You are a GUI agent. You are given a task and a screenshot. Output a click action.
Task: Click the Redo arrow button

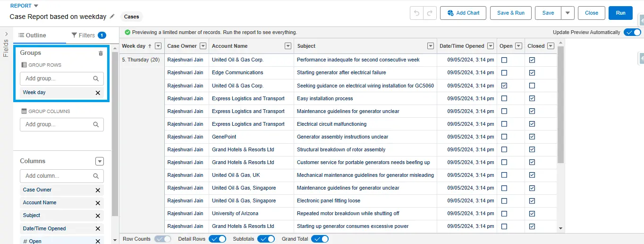coord(430,13)
